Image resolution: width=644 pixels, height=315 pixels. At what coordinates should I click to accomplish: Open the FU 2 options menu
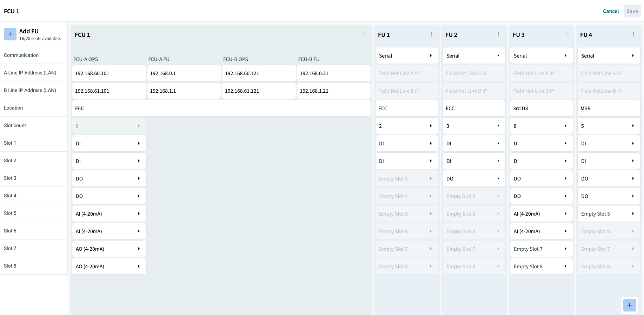499,34
